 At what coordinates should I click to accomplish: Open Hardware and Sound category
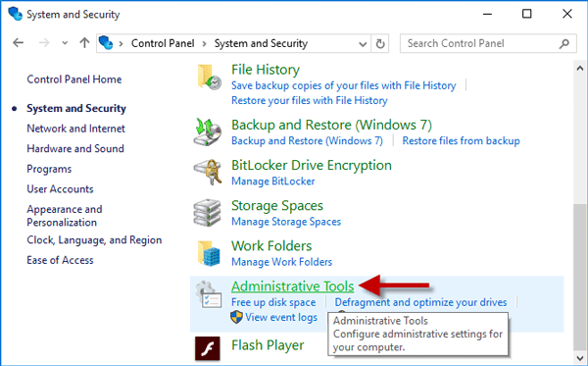75,148
